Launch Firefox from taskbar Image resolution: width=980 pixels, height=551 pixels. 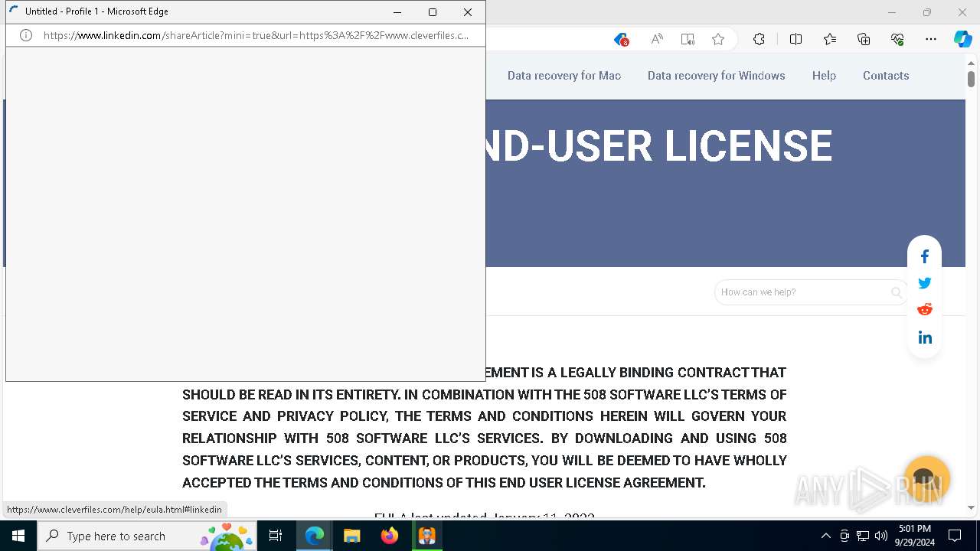point(389,536)
